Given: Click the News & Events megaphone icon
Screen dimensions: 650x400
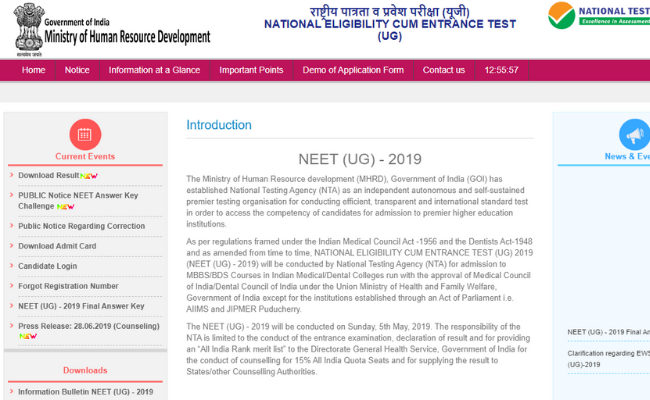Looking at the screenshot, I should point(634,133).
